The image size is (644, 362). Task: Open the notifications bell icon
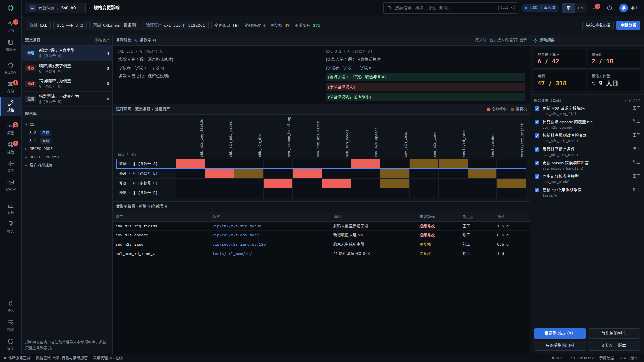(595, 8)
